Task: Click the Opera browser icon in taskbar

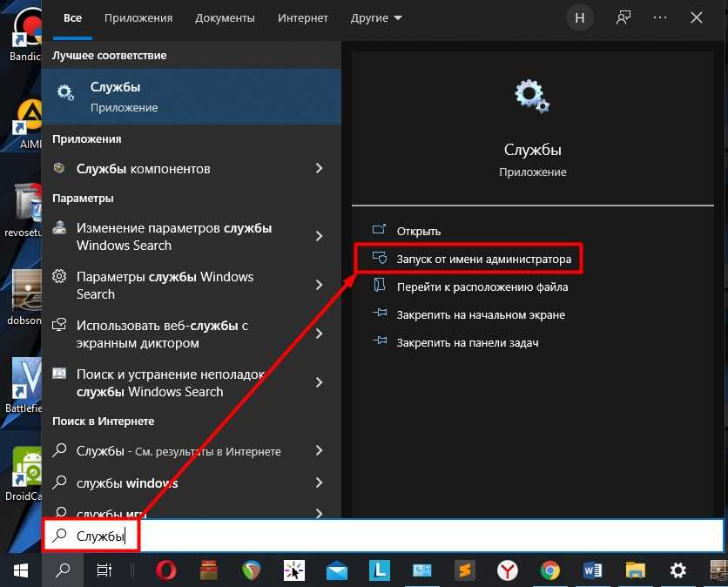Action: click(166, 570)
